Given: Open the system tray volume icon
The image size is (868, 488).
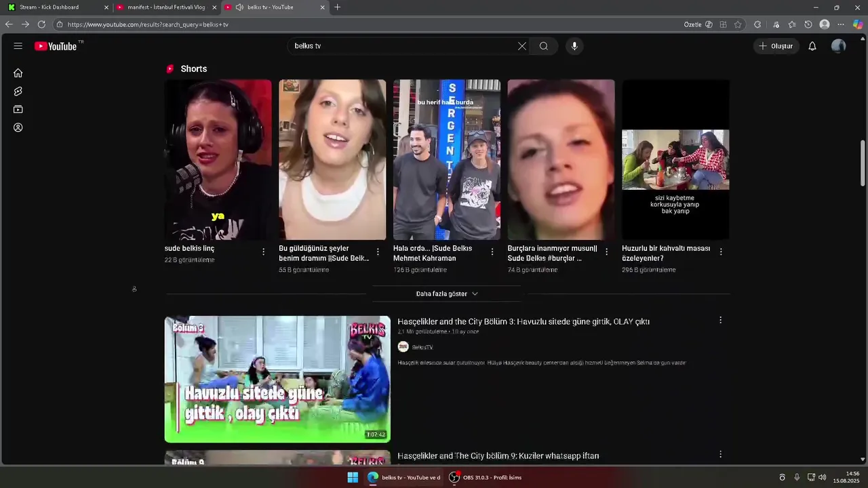Looking at the screenshot, I should pos(822,477).
